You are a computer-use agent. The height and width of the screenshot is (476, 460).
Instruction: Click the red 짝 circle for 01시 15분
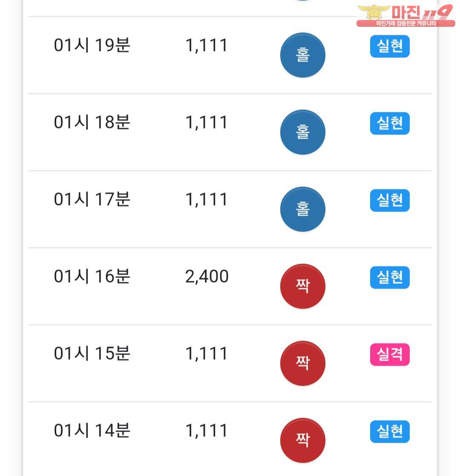point(302,363)
